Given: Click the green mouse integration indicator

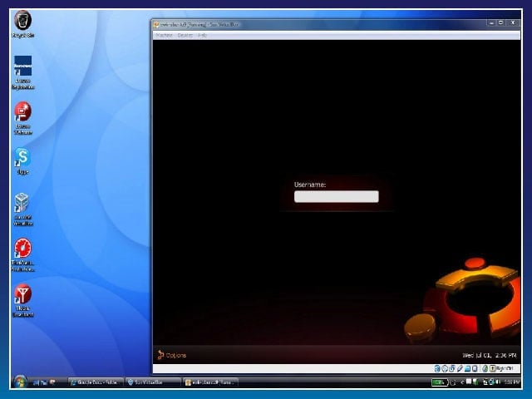Looking at the screenshot, I should click(x=485, y=368).
